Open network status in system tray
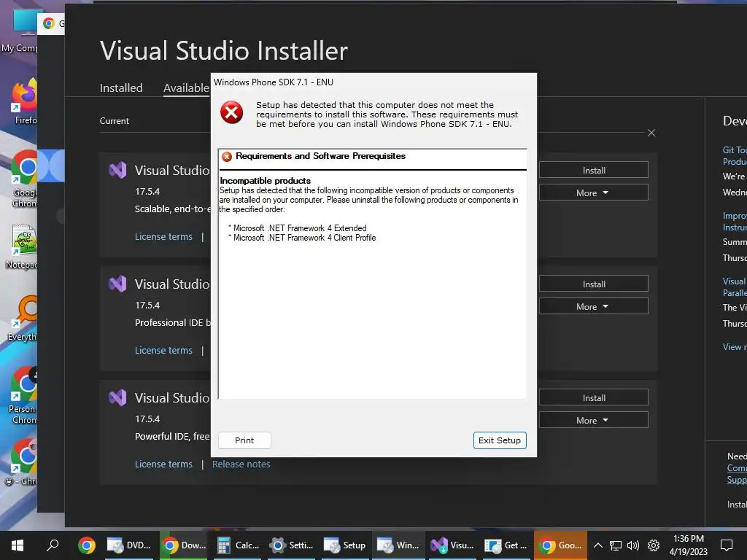Screen dimensions: 747x560 point(616,545)
